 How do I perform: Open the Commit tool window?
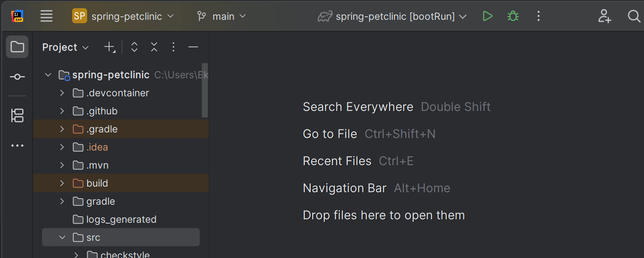[17, 77]
